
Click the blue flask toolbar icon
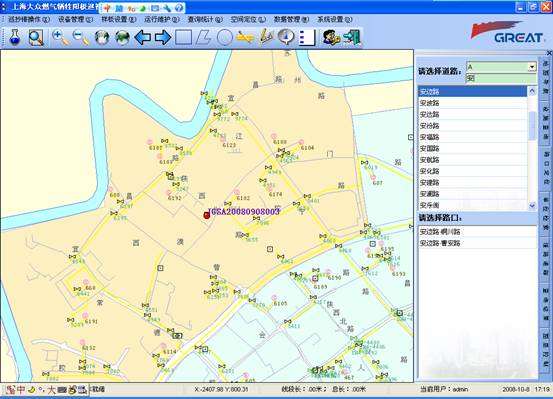click(14, 37)
